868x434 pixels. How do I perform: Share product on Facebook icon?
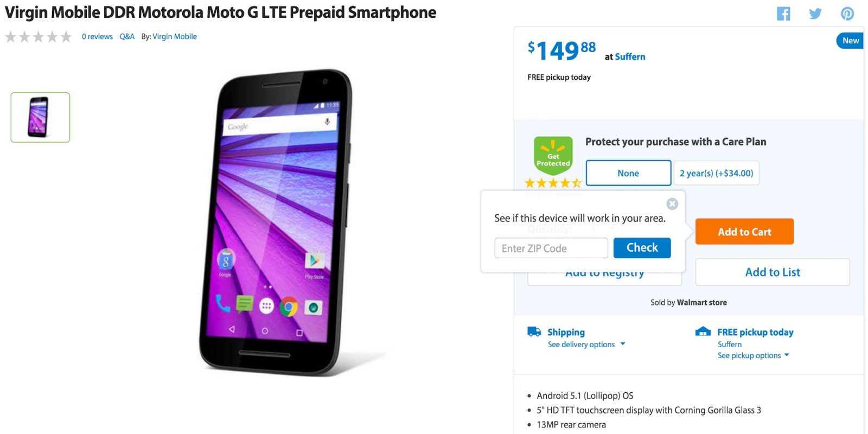pyautogui.click(x=783, y=14)
